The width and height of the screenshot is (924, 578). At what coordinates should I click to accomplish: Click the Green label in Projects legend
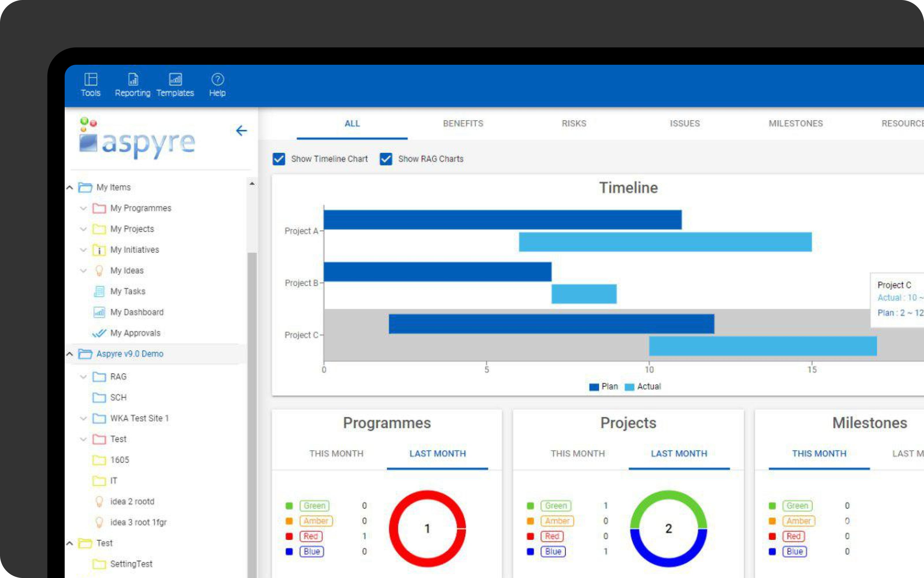click(556, 506)
